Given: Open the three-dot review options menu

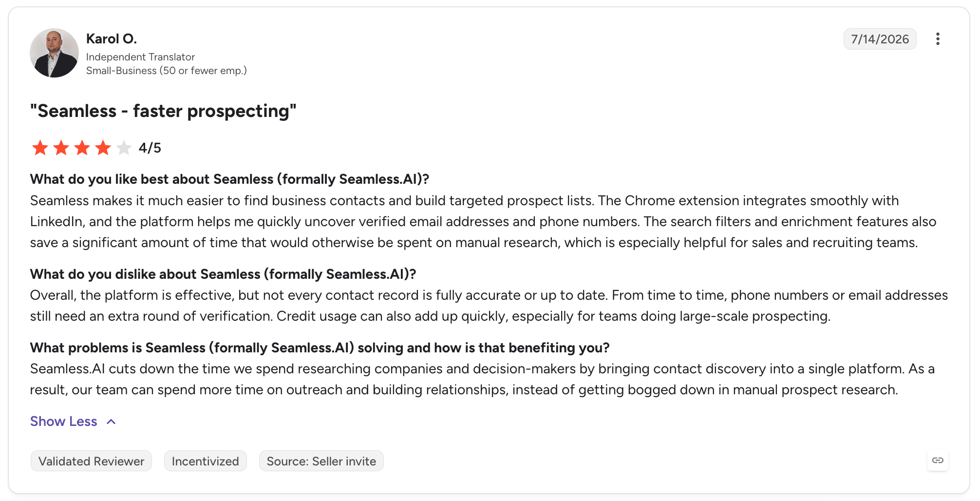Looking at the screenshot, I should click(x=938, y=39).
